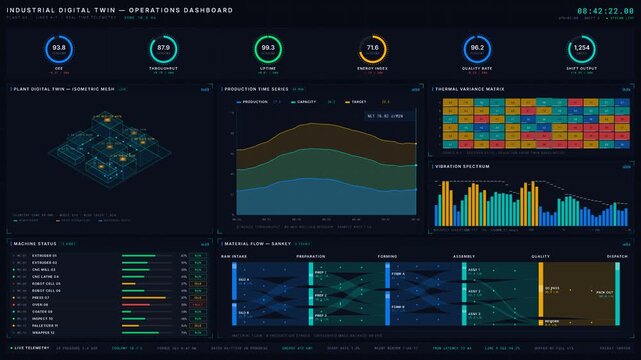Click the Machine Status panel corner control
The image size is (641, 360).
tap(205, 244)
